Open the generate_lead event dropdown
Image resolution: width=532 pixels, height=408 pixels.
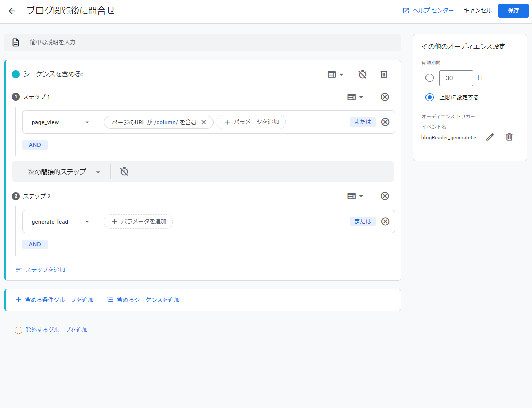tap(60, 222)
